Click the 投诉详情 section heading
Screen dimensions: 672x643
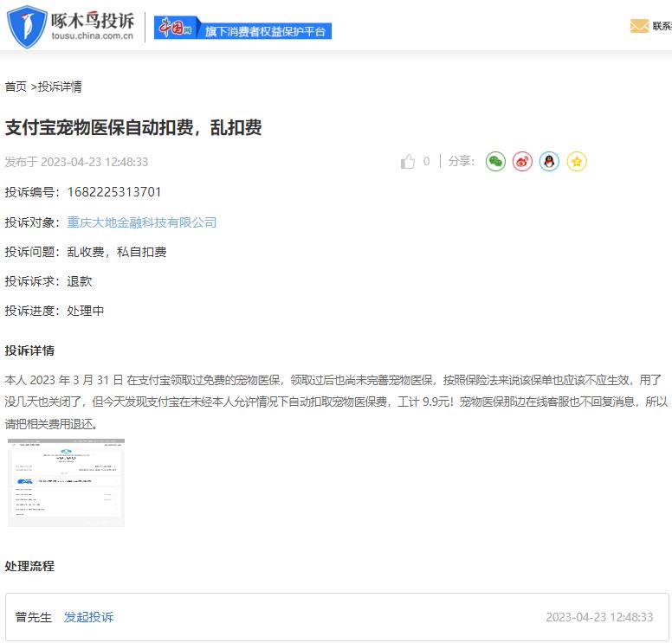[x=29, y=350]
